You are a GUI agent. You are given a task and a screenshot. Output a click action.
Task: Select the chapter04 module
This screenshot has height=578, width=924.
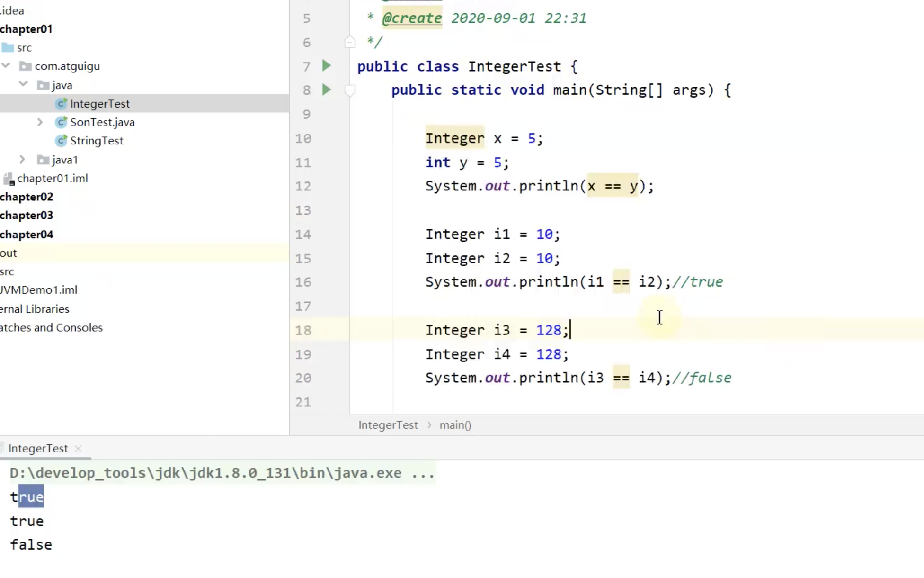point(27,234)
